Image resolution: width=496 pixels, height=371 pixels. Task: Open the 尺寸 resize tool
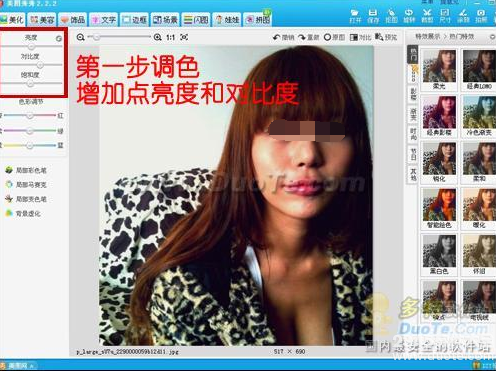tap(445, 16)
